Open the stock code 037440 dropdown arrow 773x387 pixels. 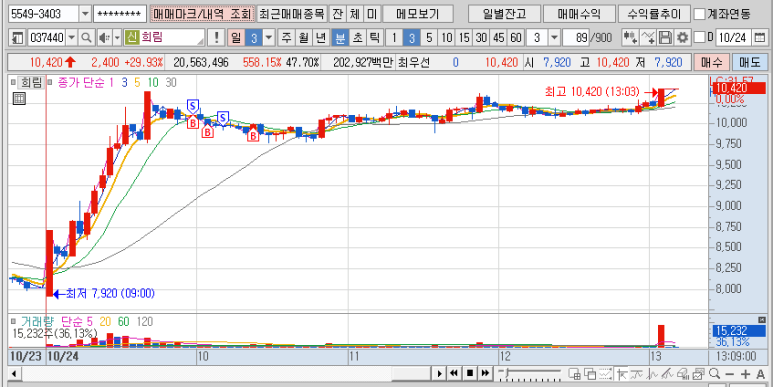coord(71,37)
